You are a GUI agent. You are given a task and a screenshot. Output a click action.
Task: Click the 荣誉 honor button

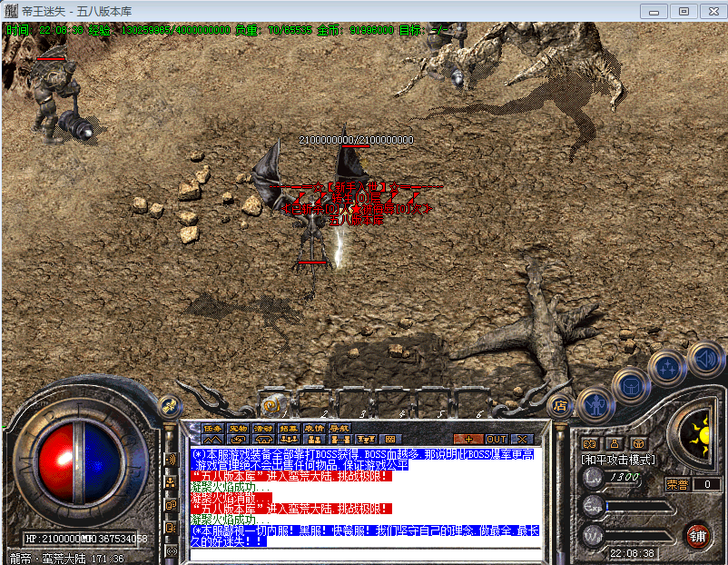[677, 485]
